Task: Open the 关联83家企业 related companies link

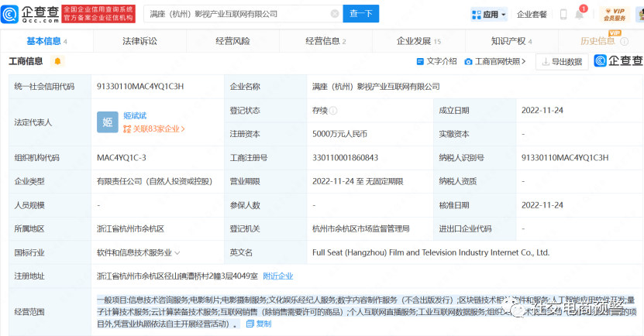Action: tap(154, 129)
